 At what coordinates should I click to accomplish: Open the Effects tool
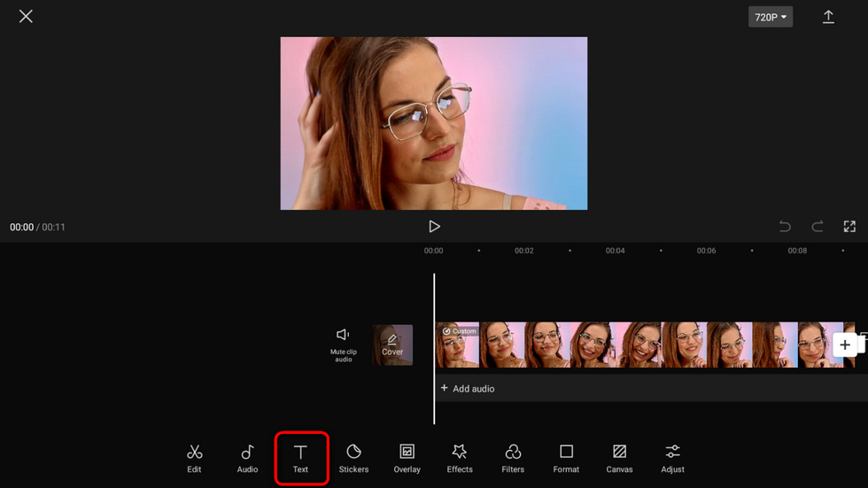coord(460,458)
